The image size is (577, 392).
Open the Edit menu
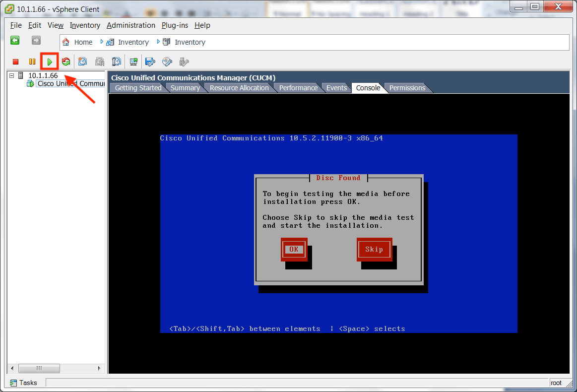(35, 25)
